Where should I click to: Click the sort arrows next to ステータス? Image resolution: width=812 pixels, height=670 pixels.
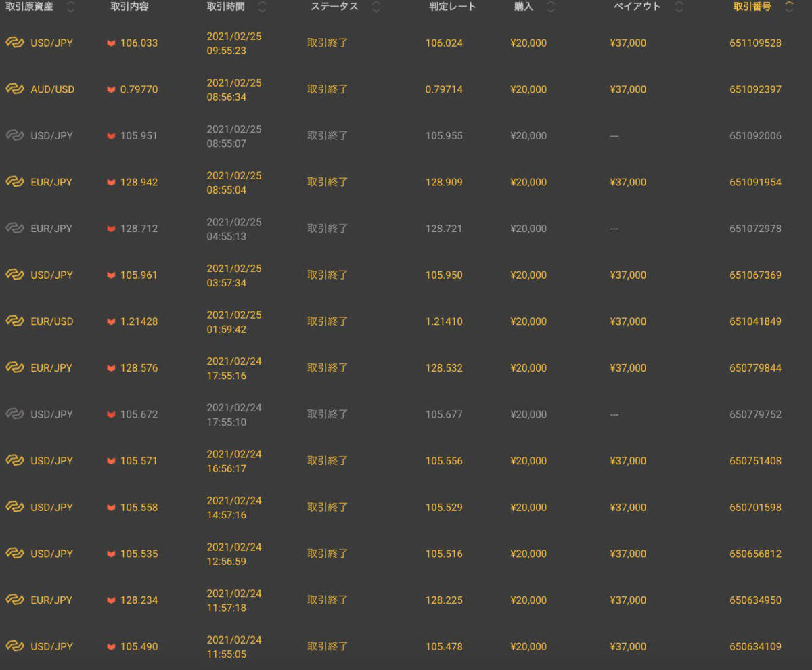376,7
